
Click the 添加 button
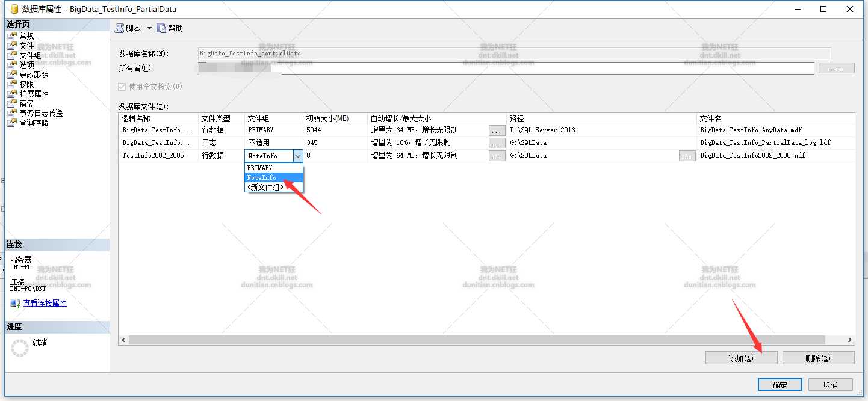pyautogui.click(x=741, y=358)
